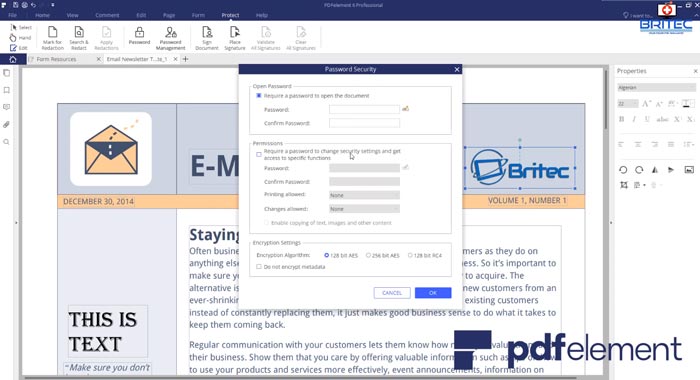The height and width of the screenshot is (380, 700).
Task: Go to the Home start page icon
Action: click(x=12, y=59)
